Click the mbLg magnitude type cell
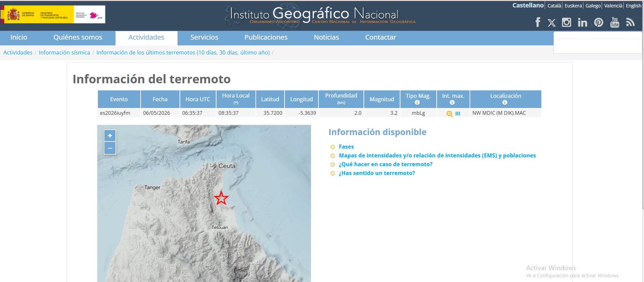Viewport: 644px width, 282px height. (x=418, y=113)
